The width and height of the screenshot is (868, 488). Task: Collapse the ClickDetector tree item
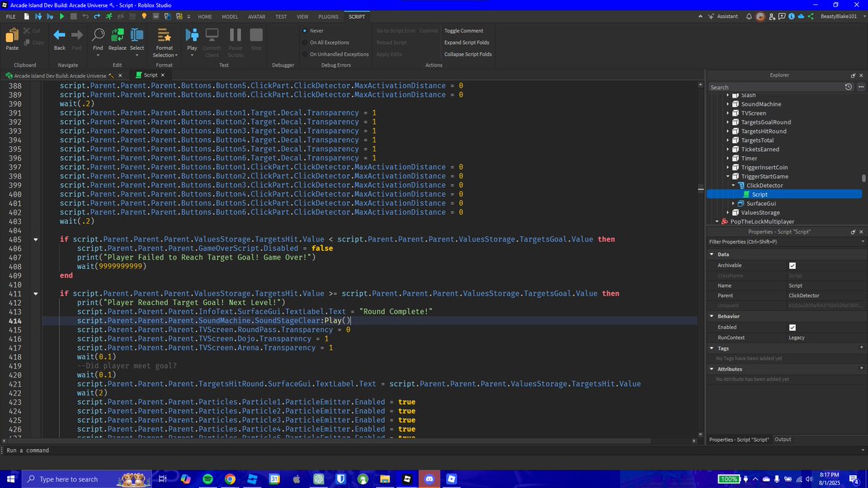point(734,185)
